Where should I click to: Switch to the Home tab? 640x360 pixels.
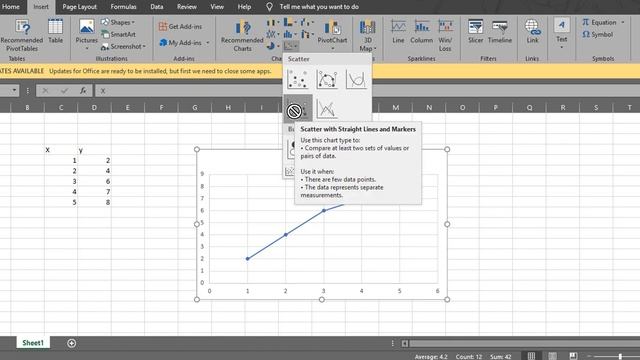[x=11, y=7]
